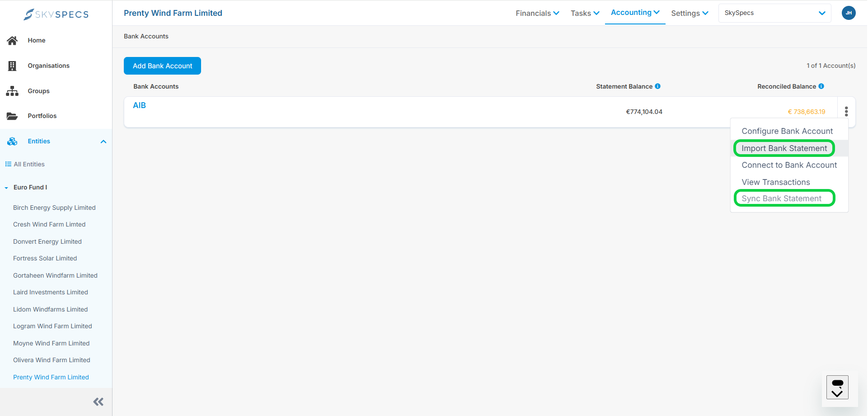
Task: Open Organisations in sidebar
Action: tap(49, 66)
